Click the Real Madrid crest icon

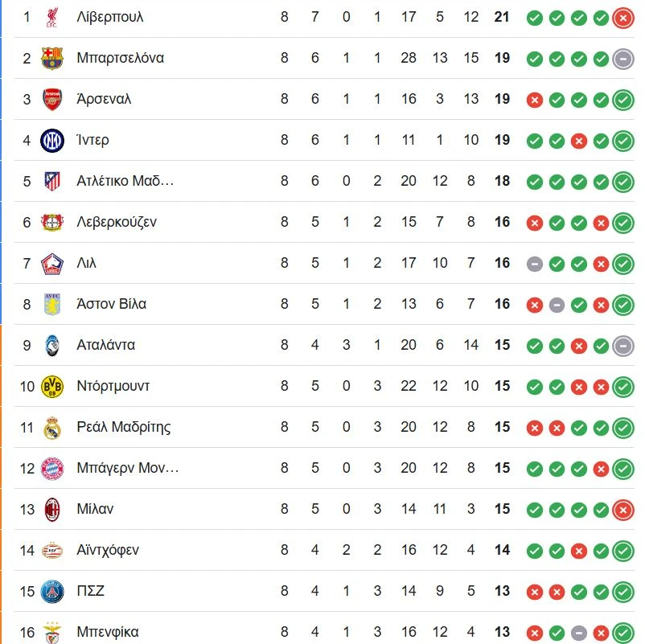(52, 428)
